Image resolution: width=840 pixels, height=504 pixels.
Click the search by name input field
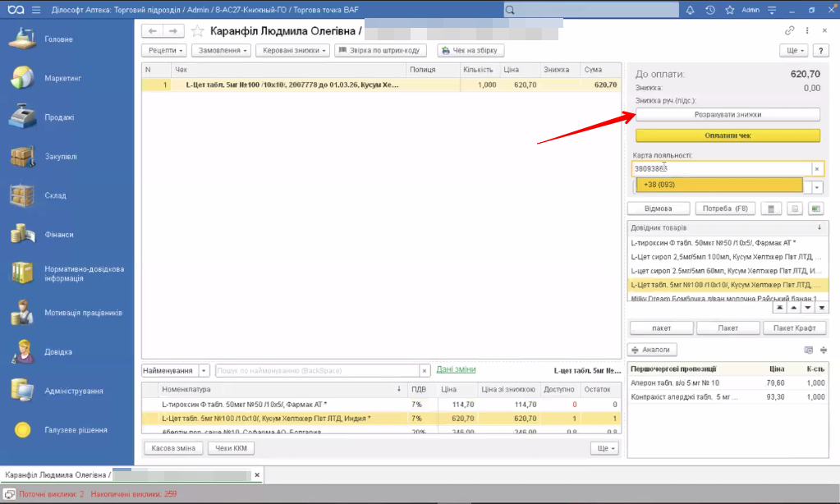click(x=316, y=370)
